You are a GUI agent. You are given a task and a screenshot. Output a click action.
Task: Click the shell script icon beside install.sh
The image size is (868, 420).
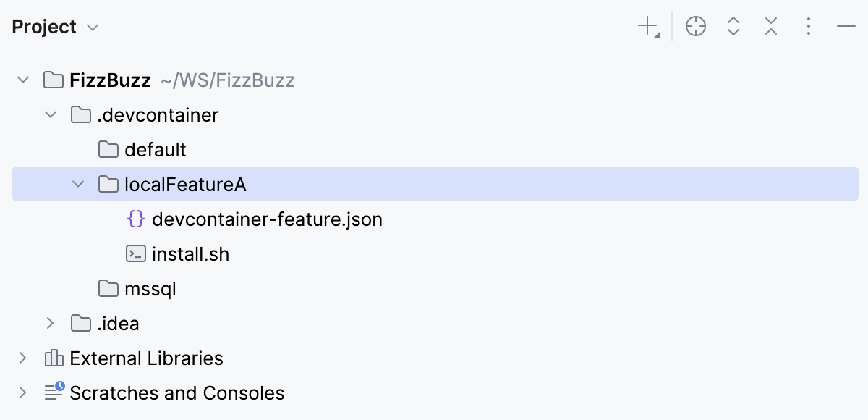(136, 253)
